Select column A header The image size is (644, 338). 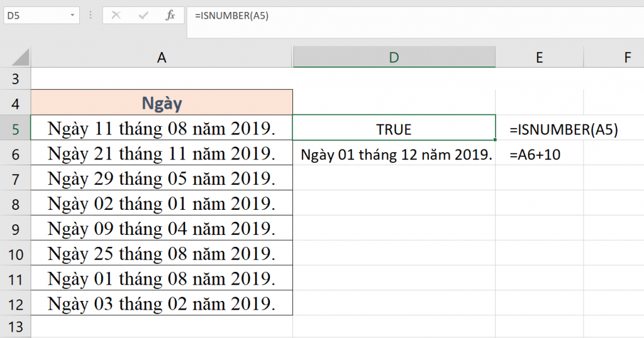(x=162, y=58)
